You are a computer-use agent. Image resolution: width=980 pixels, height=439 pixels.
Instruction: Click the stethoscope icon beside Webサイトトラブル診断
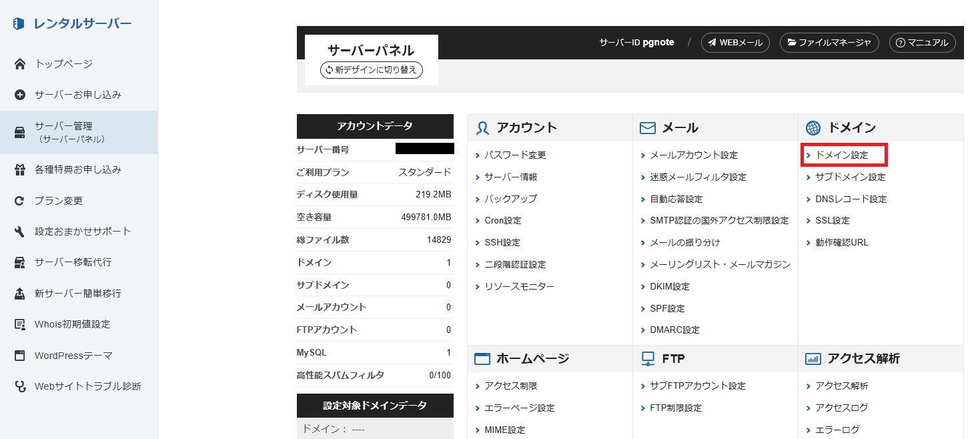[x=20, y=386]
